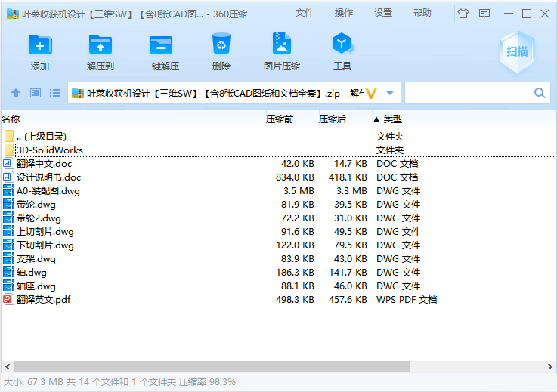Select file 带轮2.dwg
The height and width of the screenshot is (392, 557).
279,218
